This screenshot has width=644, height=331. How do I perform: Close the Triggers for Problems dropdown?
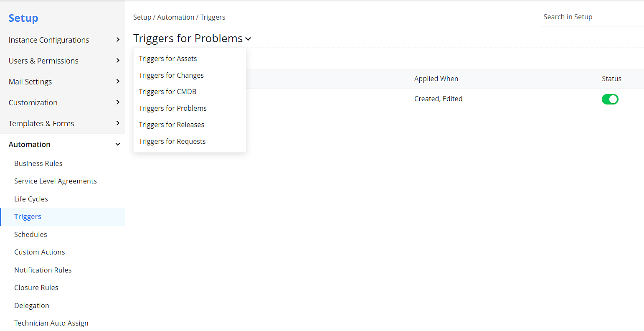(248, 39)
